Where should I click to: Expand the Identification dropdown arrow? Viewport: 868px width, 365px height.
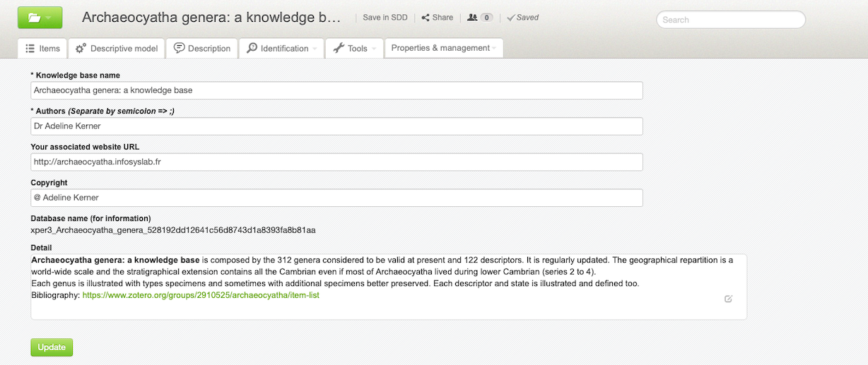[315, 49]
